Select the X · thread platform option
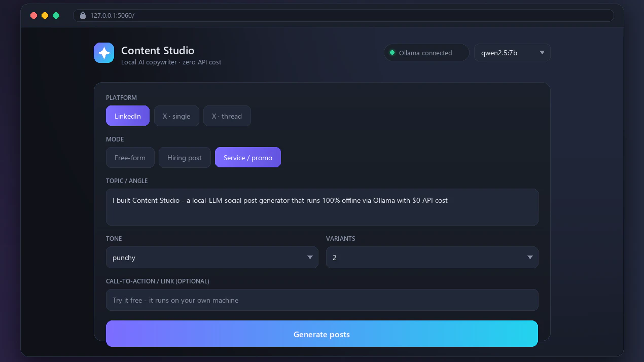The image size is (644, 362). coord(227,116)
